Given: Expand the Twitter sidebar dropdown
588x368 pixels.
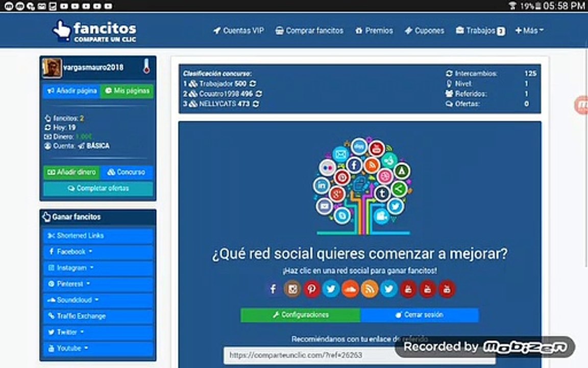Looking at the screenshot, I should 98,332.
